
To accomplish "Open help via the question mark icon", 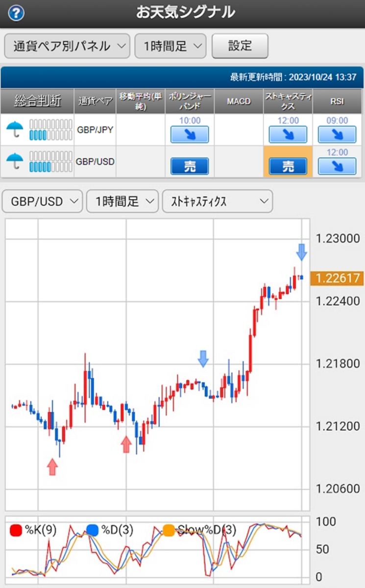I will pyautogui.click(x=16, y=13).
